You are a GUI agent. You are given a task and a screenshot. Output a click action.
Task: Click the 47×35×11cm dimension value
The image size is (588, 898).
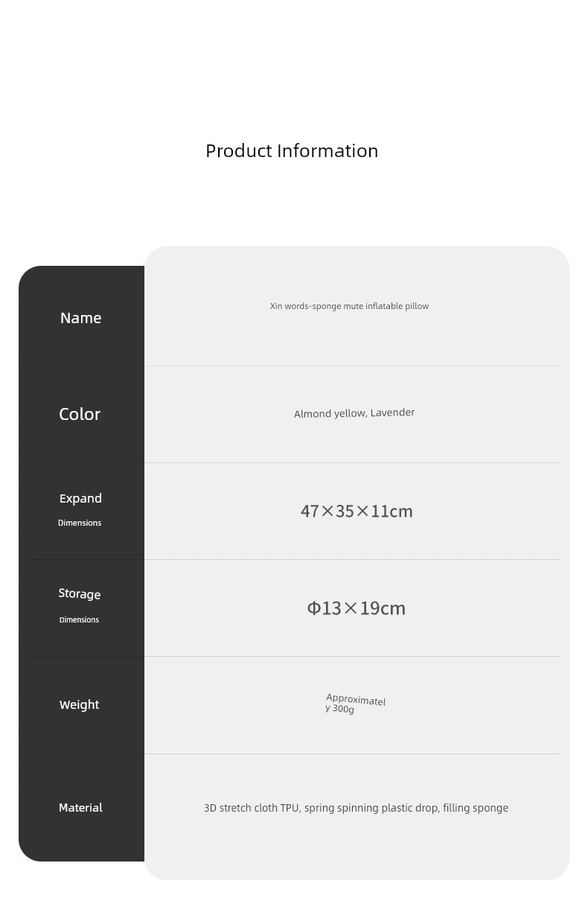(357, 511)
